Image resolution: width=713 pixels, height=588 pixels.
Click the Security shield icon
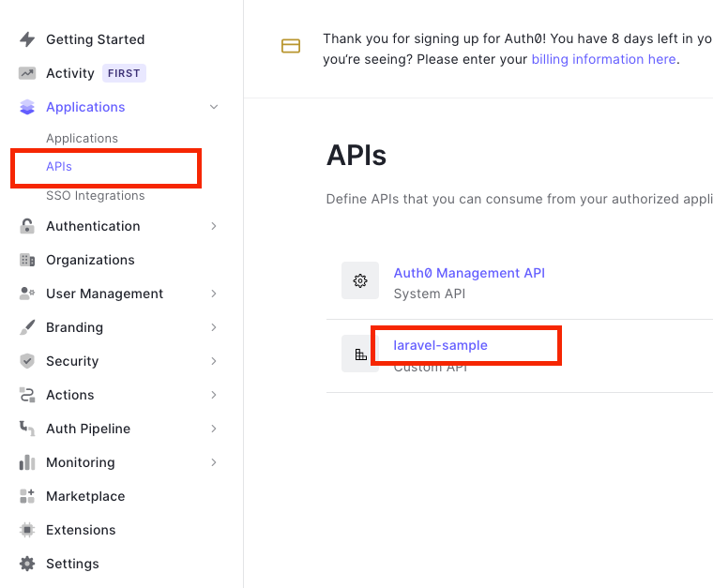tap(27, 361)
